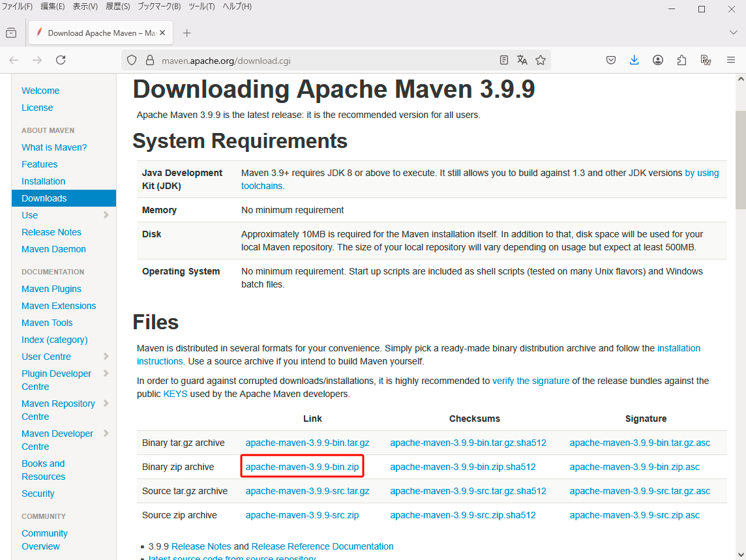Viewport: 746px width, 560px height.
Task: Open the ブックマーク(B) menu
Action: click(159, 7)
